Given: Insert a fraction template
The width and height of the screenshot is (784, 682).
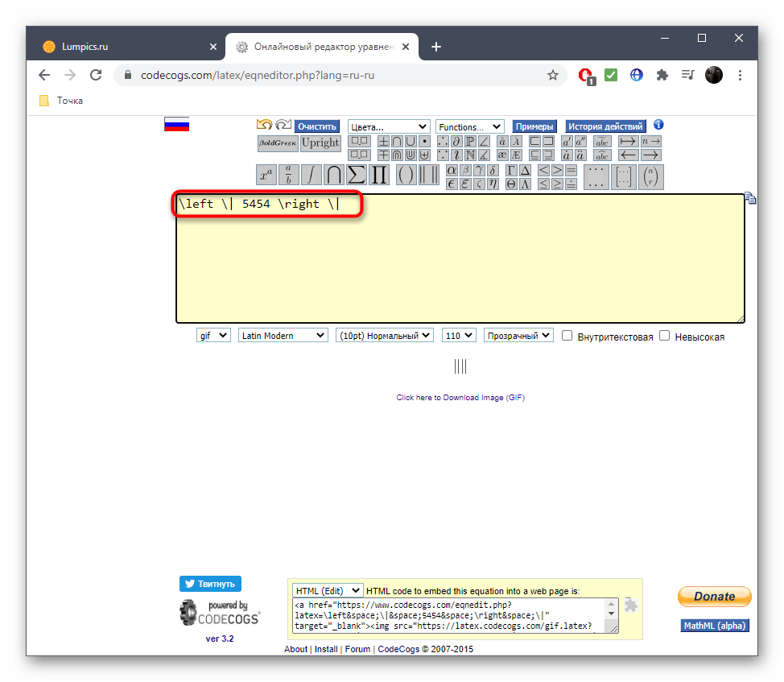Looking at the screenshot, I should pos(288,175).
